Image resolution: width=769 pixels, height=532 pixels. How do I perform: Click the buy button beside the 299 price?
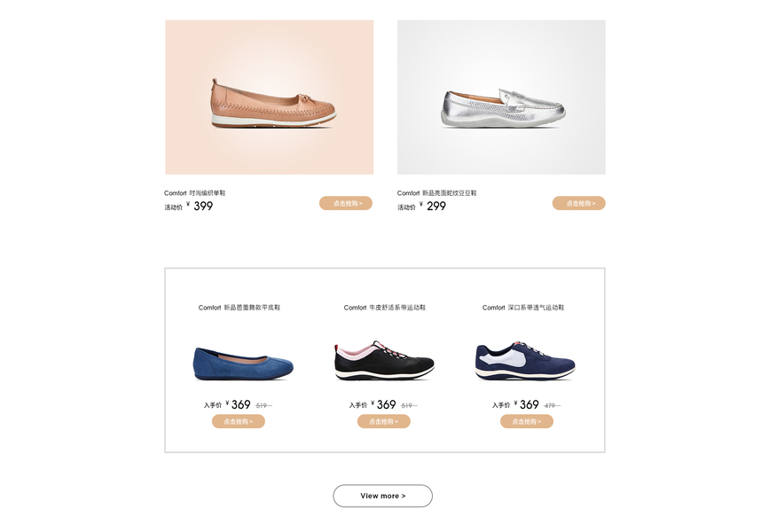(578, 203)
